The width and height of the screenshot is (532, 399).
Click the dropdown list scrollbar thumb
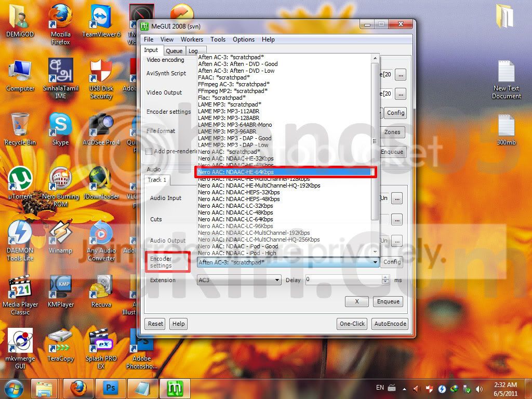(375, 141)
